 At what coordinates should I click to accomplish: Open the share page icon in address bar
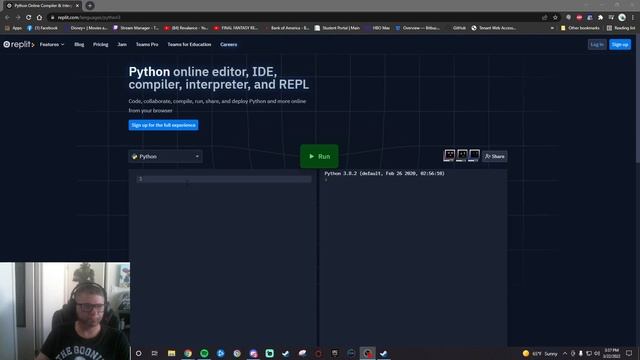544,18
